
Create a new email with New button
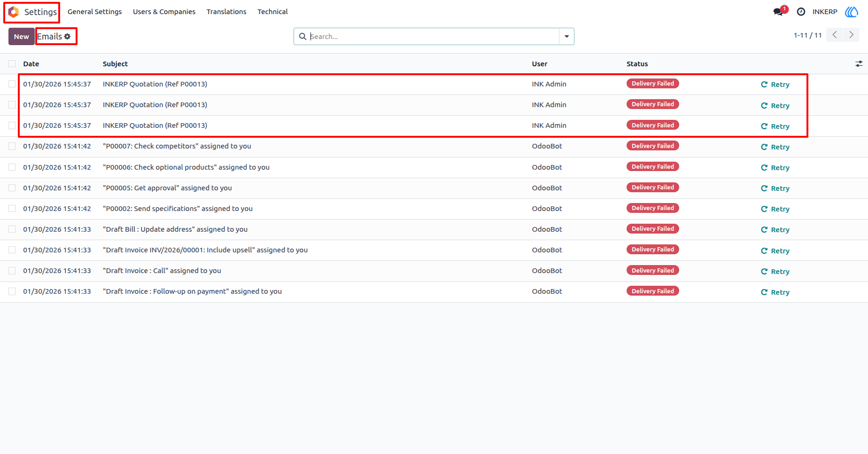[x=21, y=36]
